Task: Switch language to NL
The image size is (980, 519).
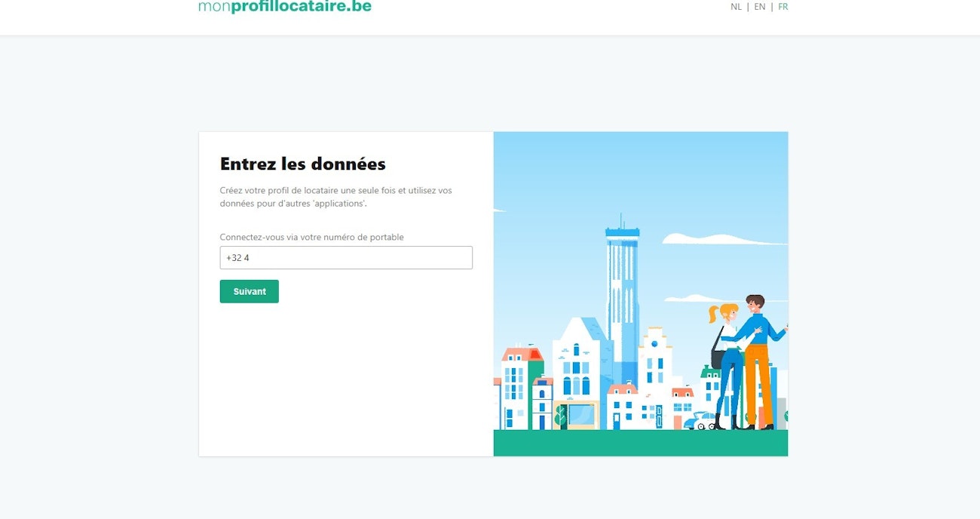Action: pyautogui.click(x=736, y=7)
